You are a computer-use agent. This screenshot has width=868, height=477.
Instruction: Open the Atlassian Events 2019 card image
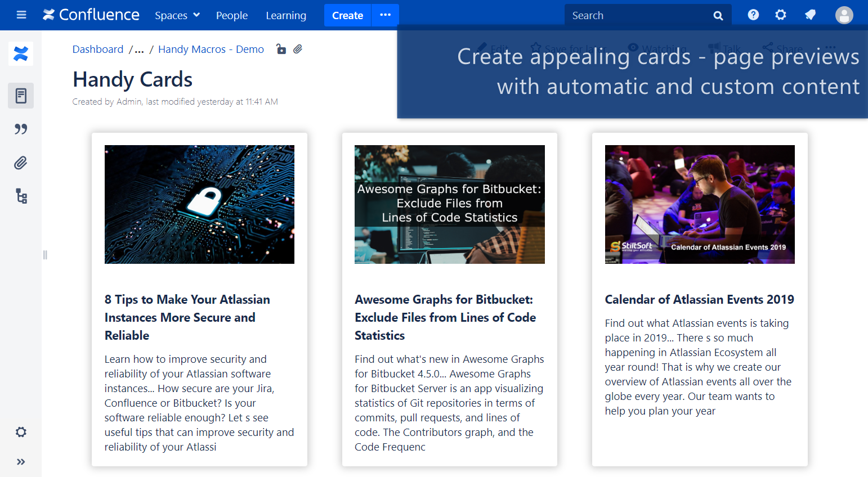(x=700, y=204)
